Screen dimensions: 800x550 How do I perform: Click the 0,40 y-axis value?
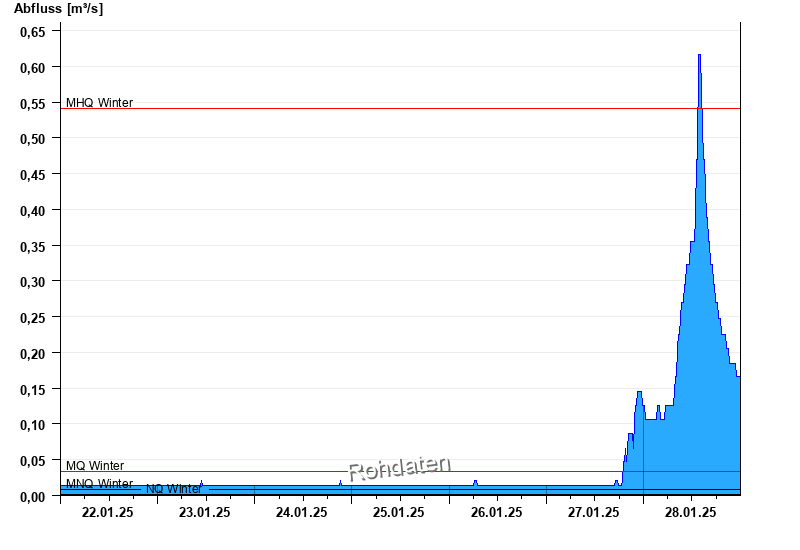[x=33, y=211]
